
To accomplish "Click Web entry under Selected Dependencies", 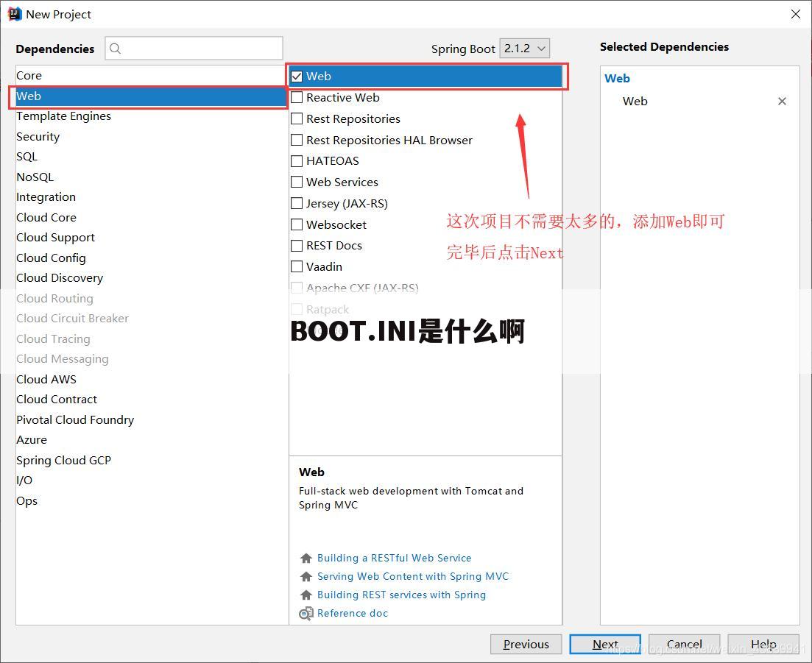I will [x=635, y=102].
